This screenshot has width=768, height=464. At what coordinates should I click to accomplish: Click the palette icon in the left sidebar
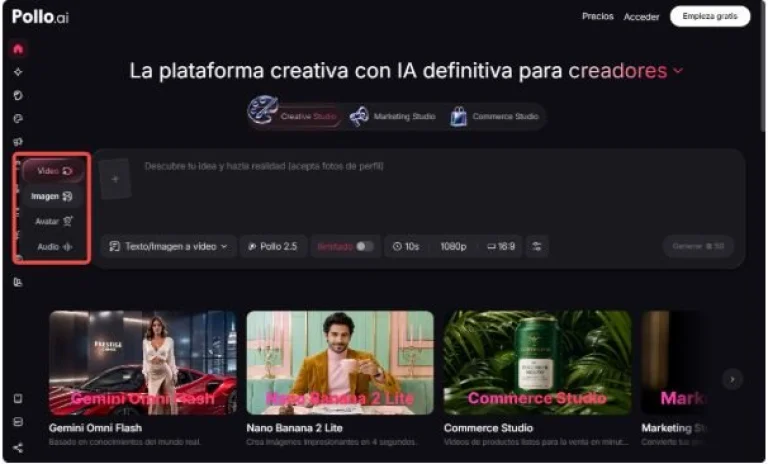(x=18, y=119)
